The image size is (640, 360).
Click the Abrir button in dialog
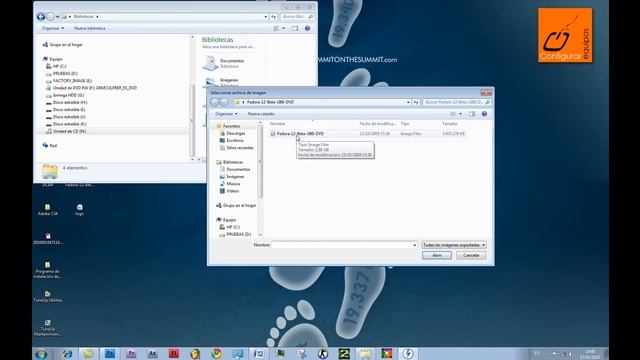(x=437, y=255)
